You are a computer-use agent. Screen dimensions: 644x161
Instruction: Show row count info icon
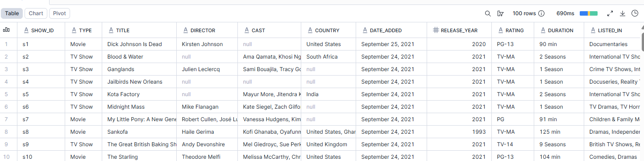pos(541,13)
